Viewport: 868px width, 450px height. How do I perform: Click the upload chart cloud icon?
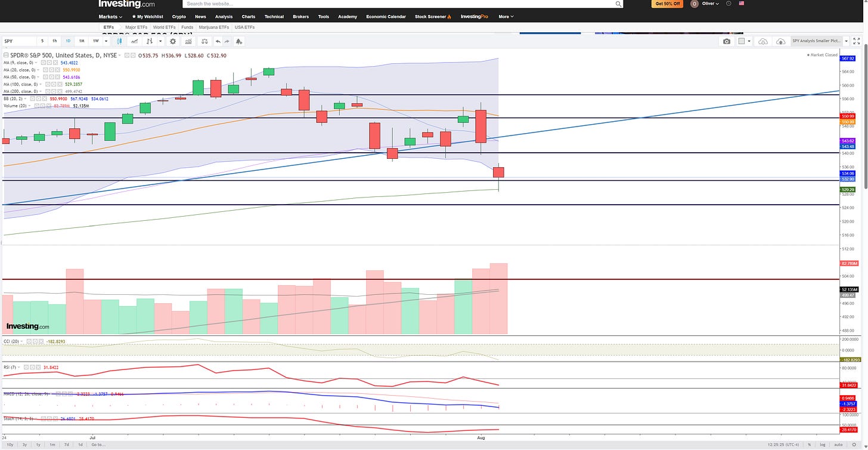(x=781, y=41)
